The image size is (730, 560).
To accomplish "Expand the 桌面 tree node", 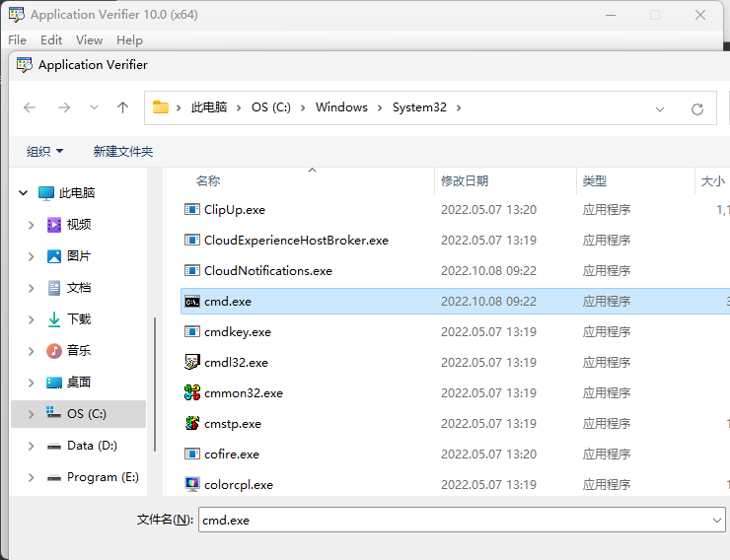I will (x=32, y=383).
